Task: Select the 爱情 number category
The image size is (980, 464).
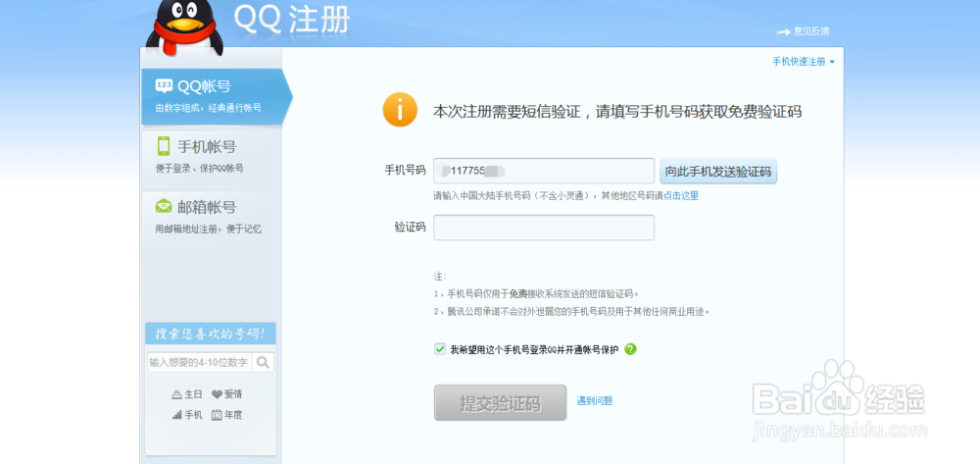Action: click(227, 394)
